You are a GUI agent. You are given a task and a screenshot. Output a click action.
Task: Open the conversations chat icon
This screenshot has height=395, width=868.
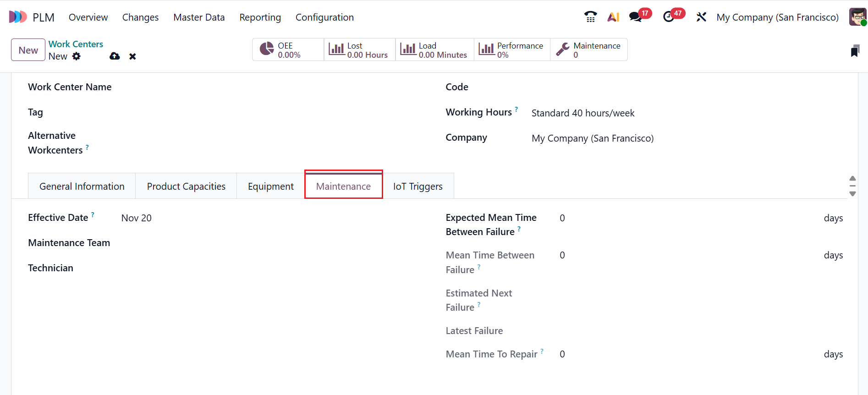[x=635, y=17]
